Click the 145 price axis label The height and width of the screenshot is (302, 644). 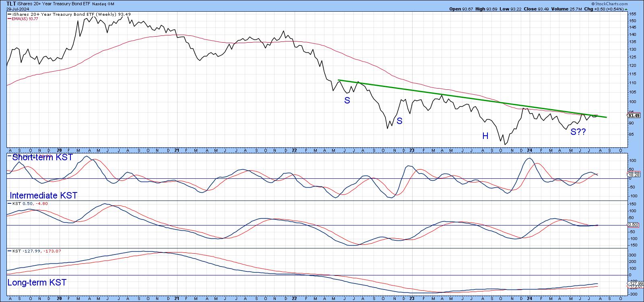[632, 27]
